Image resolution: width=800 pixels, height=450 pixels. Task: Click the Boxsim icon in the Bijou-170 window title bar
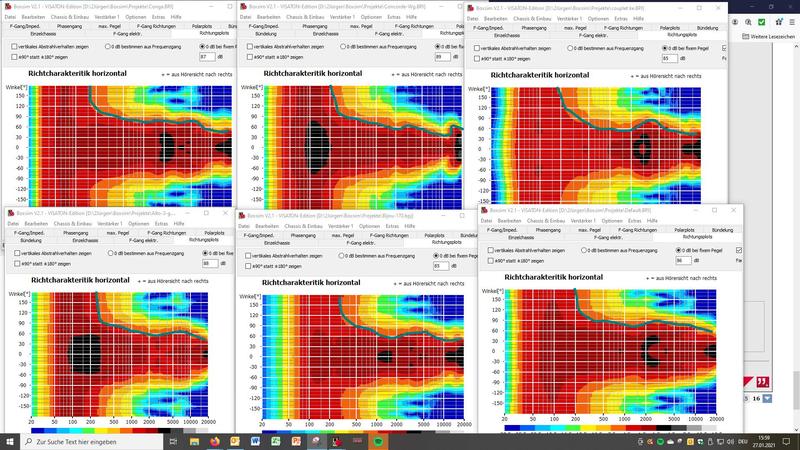click(242, 215)
